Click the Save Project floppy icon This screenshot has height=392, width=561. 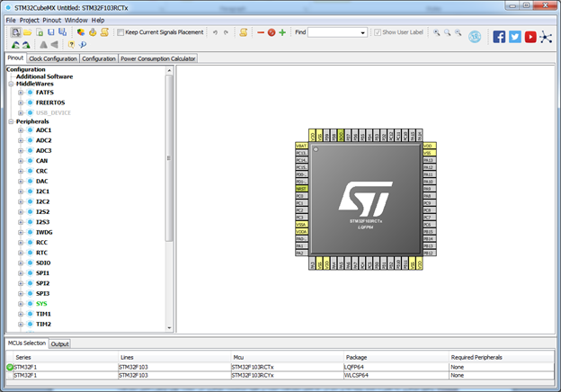pos(51,32)
